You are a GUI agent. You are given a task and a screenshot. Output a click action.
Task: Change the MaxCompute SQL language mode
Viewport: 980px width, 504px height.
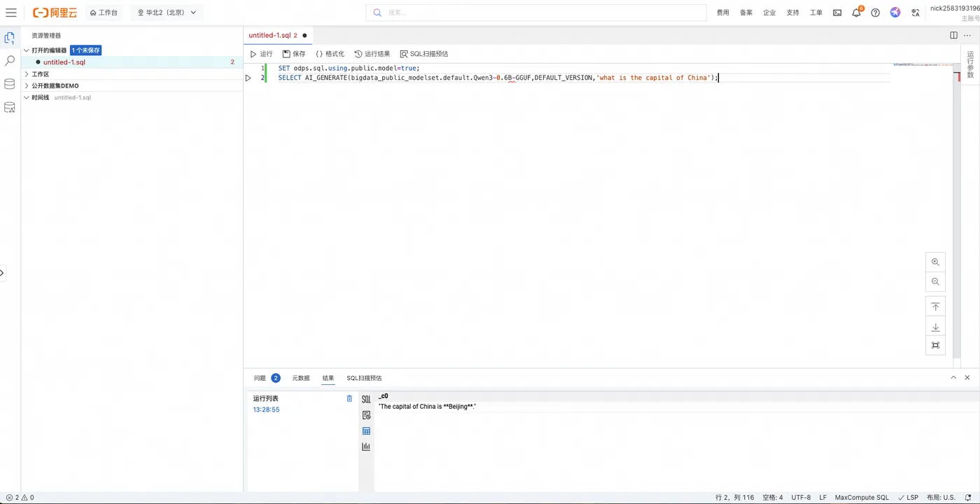[862, 498]
